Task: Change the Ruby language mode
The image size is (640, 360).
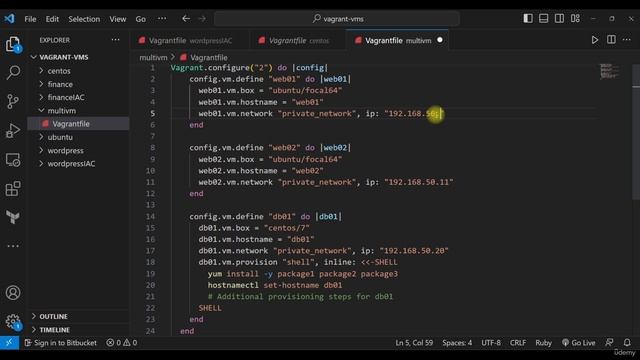Action: (543, 343)
